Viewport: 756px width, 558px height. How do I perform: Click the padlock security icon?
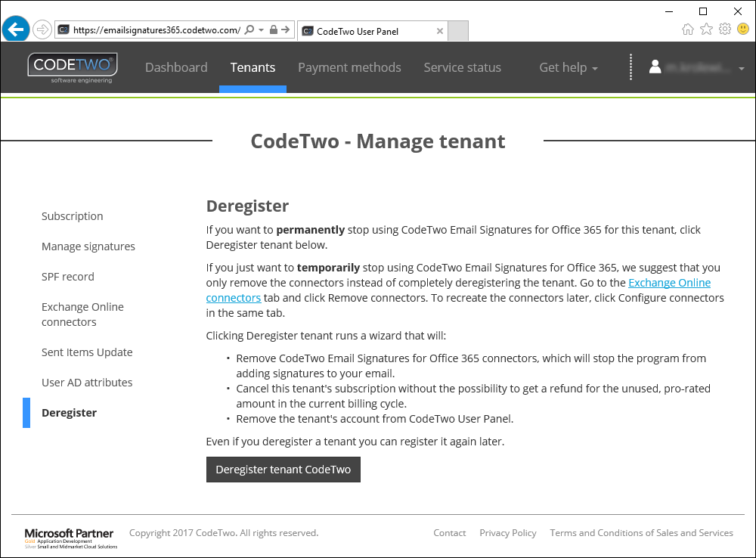(x=274, y=30)
